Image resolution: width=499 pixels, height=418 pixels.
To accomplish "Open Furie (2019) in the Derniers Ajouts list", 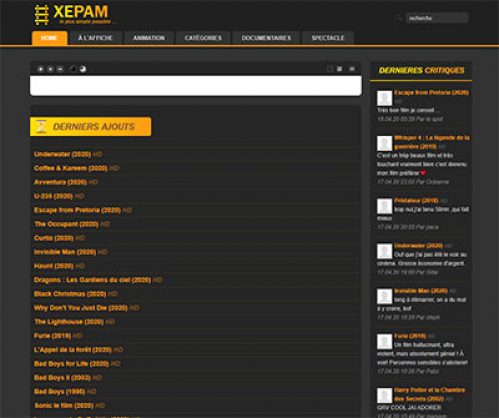I will click(52, 336).
